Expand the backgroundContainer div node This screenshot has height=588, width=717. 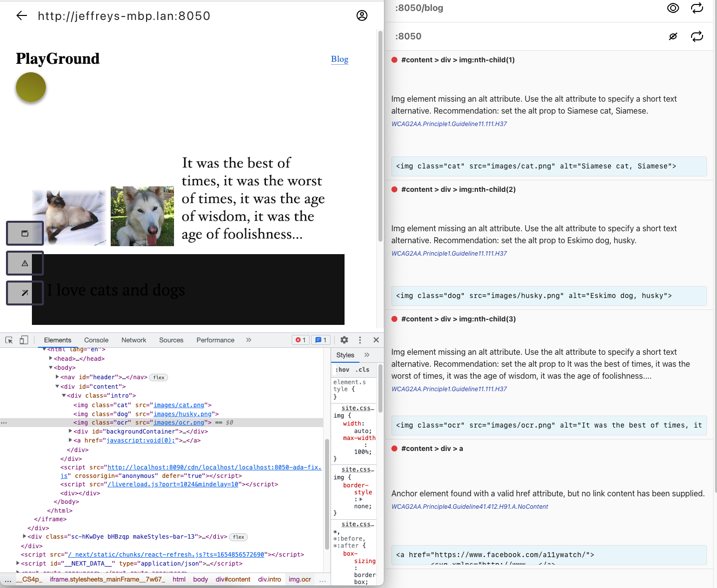click(70, 431)
